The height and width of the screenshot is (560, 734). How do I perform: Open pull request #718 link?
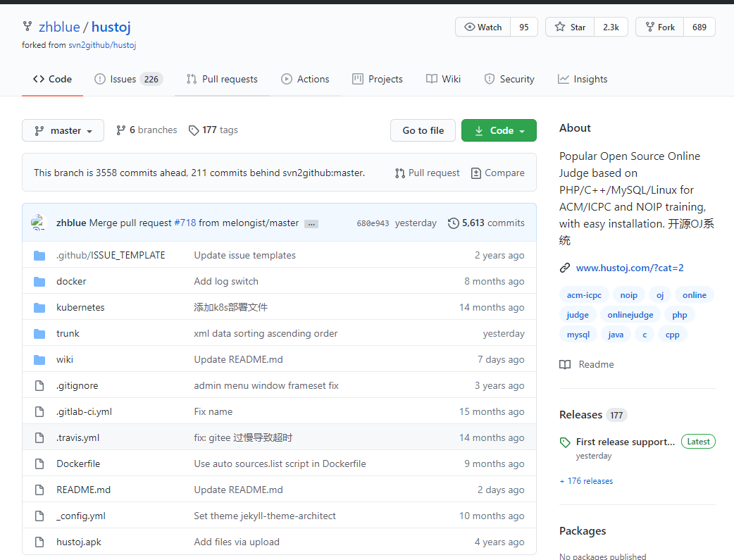[185, 223]
